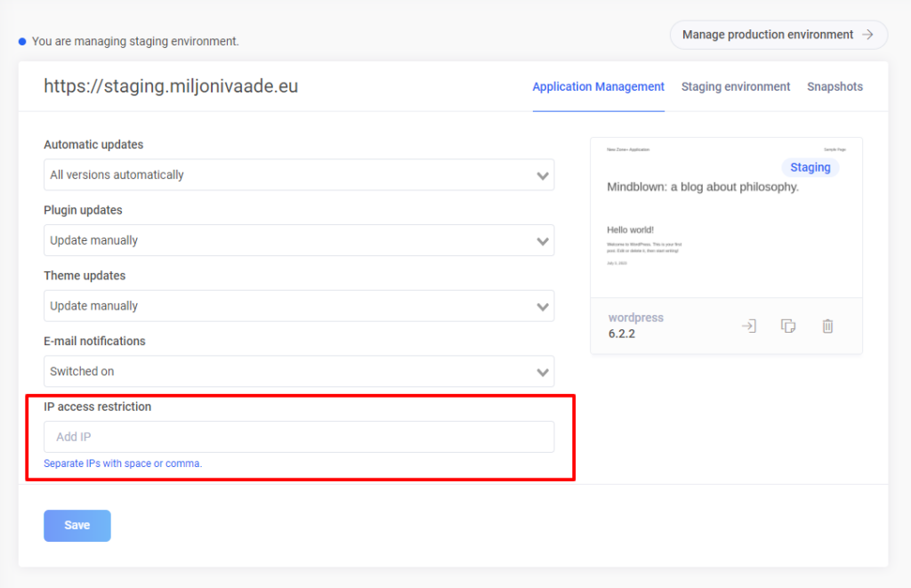
Task: Click the Mindblown site preview thumbnail
Action: point(726,218)
